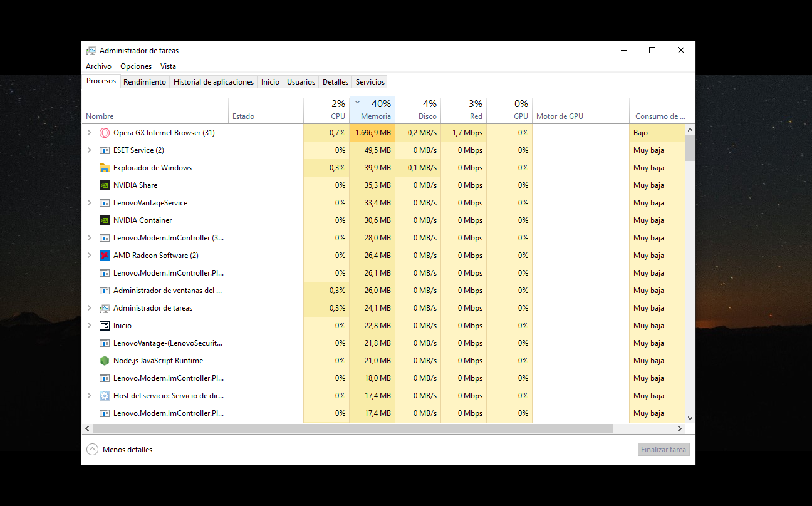Click the AMD Radeon Software icon
The height and width of the screenshot is (506, 812).
tap(105, 256)
